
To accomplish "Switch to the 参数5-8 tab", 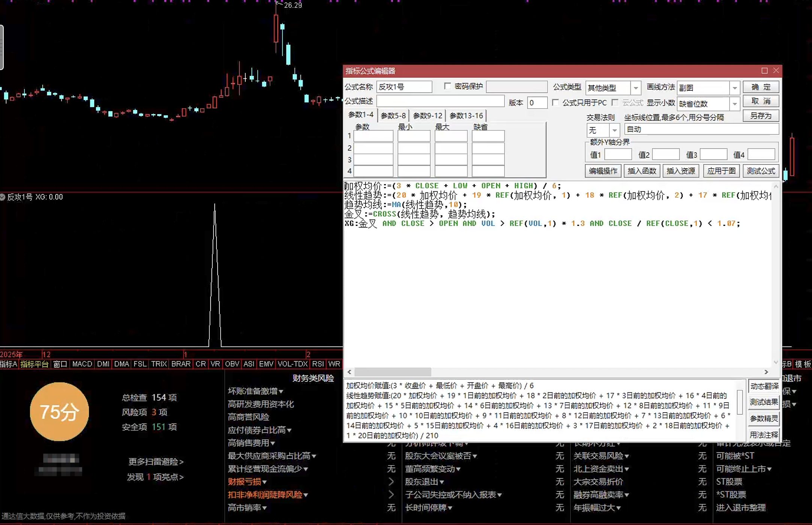I will point(393,116).
